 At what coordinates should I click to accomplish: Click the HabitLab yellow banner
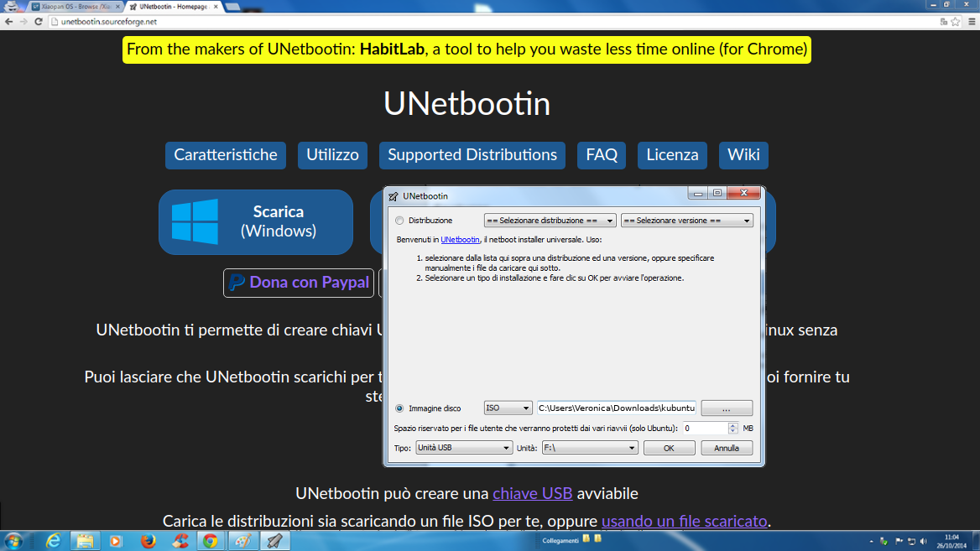(467, 49)
